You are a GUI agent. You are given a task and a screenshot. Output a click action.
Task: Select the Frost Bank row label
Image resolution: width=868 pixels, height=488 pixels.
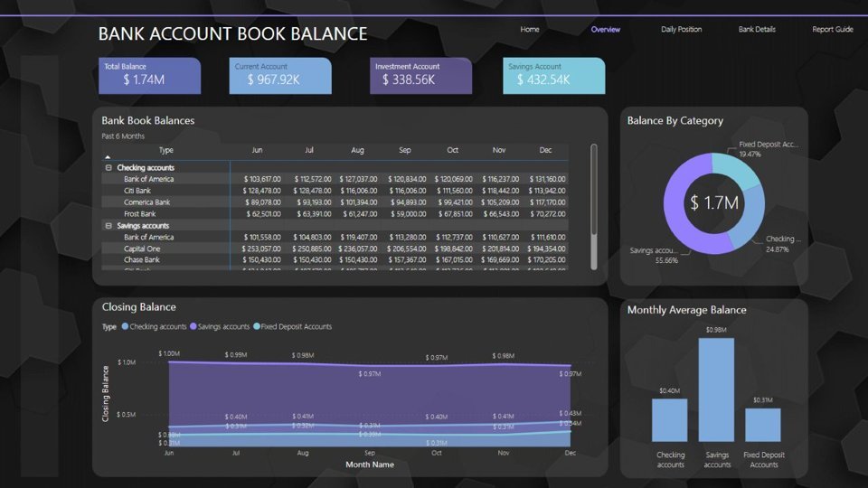(x=139, y=214)
